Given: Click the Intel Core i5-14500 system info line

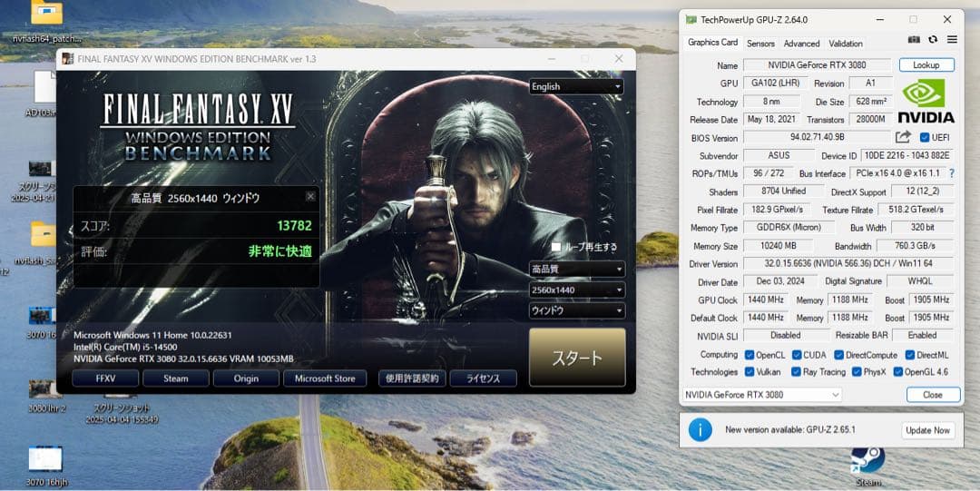Looking at the screenshot, I should coord(125,347).
